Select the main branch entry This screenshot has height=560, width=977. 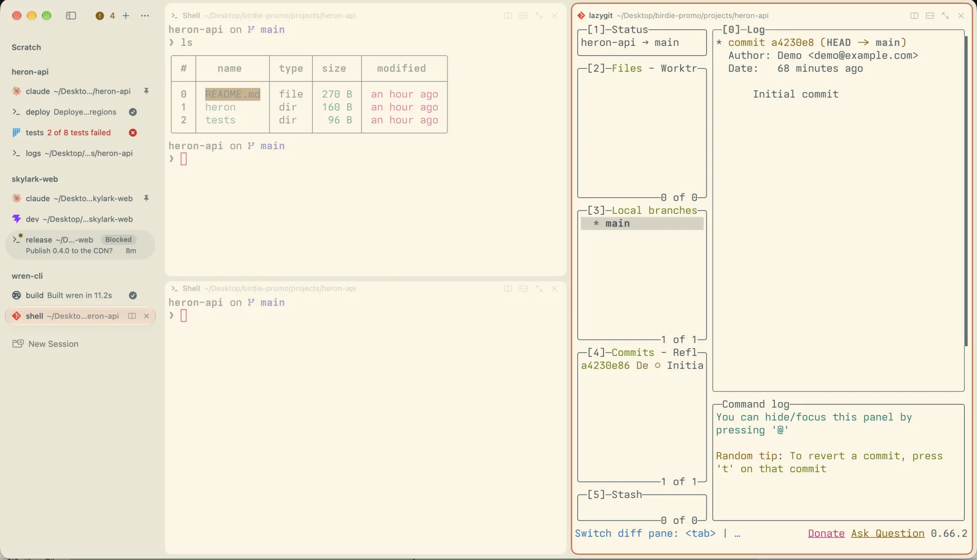(642, 224)
